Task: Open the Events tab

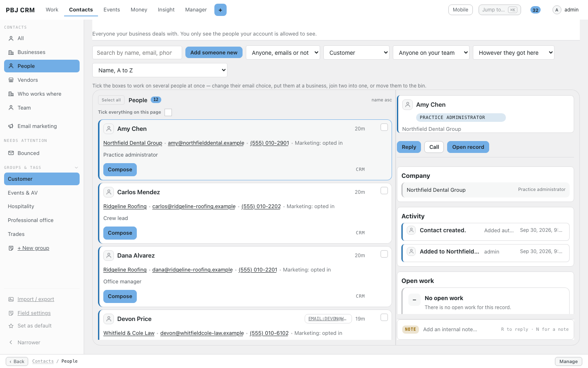Action: [111, 10]
